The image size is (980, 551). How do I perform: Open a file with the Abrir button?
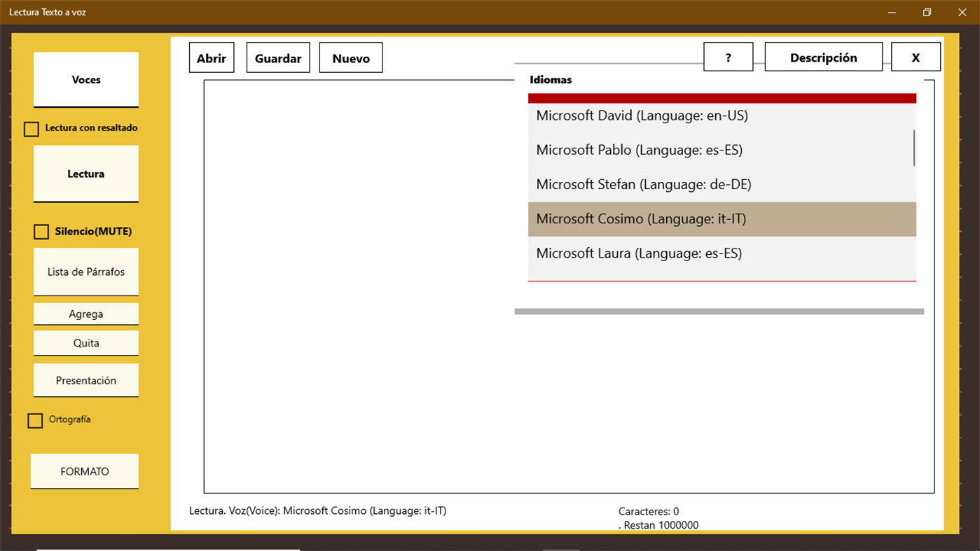211,57
